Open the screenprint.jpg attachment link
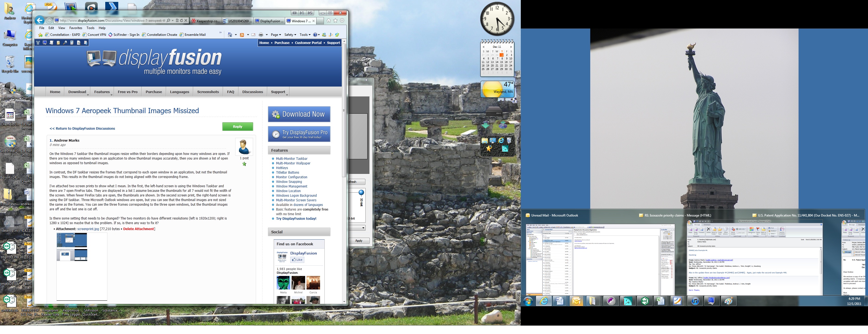Screen dimensions: 868x334 [x=88, y=229]
